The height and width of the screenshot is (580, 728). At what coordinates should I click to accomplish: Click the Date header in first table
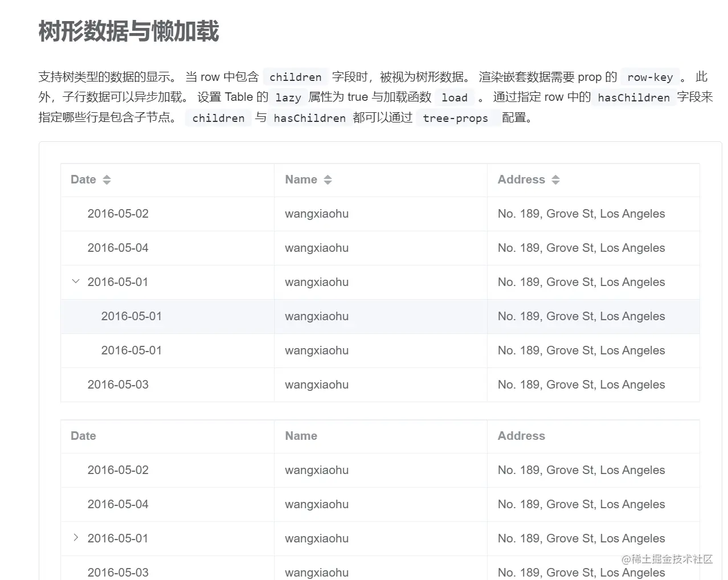[83, 179]
